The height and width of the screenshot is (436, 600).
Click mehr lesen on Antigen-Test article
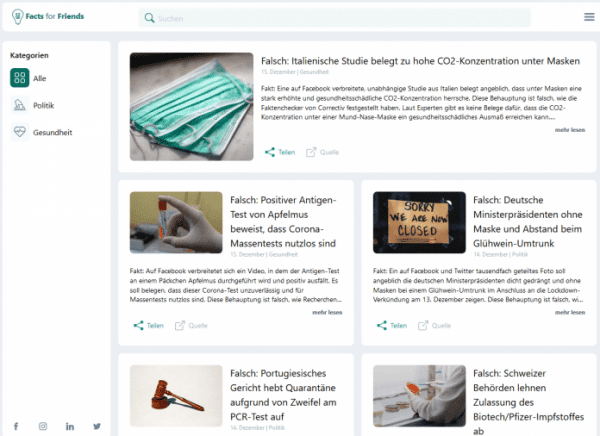coord(327,312)
